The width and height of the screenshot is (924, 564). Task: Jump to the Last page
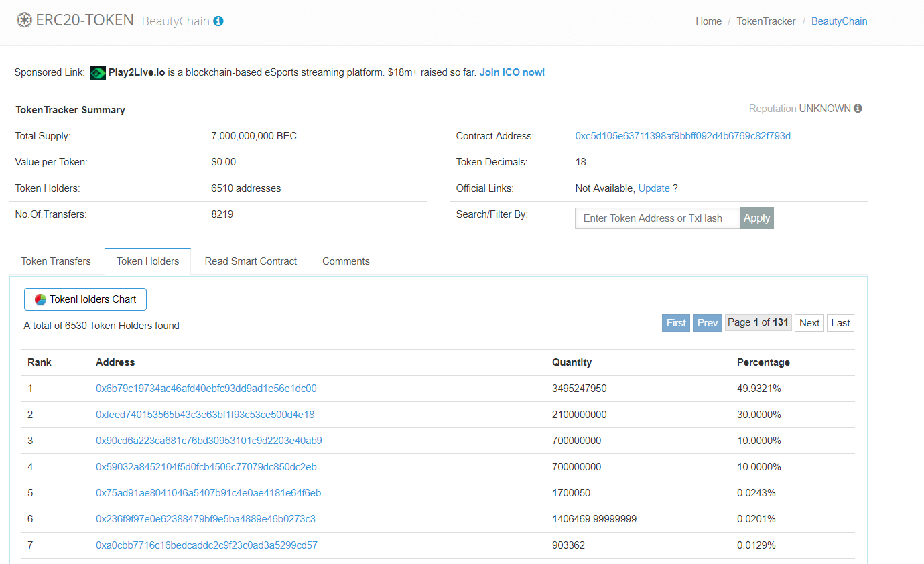point(840,323)
